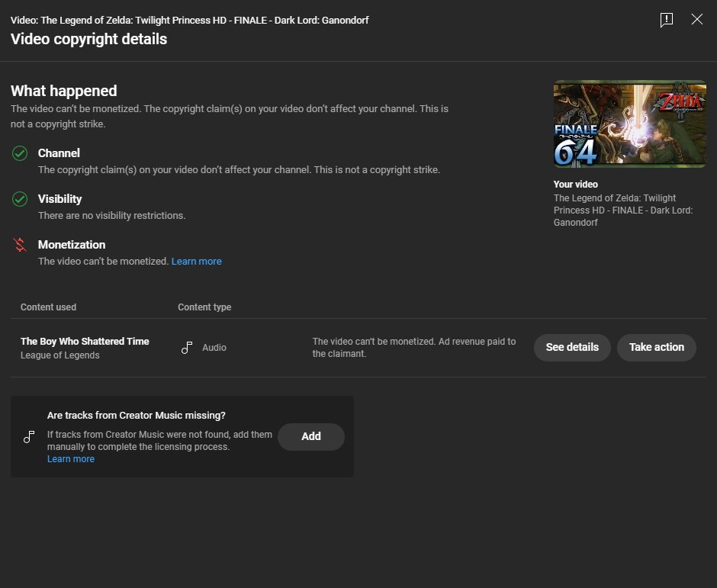The image size is (717, 588).
Task: Click the video title under Your video
Action: [623, 210]
